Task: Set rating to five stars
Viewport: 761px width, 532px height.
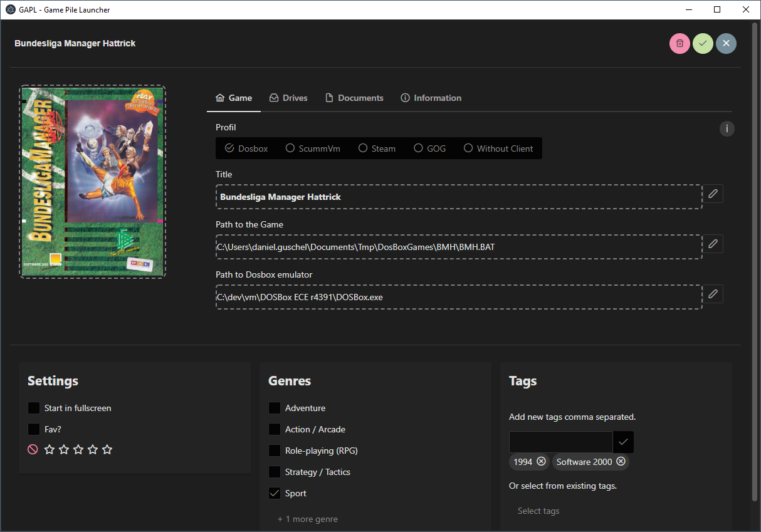Action: click(107, 449)
